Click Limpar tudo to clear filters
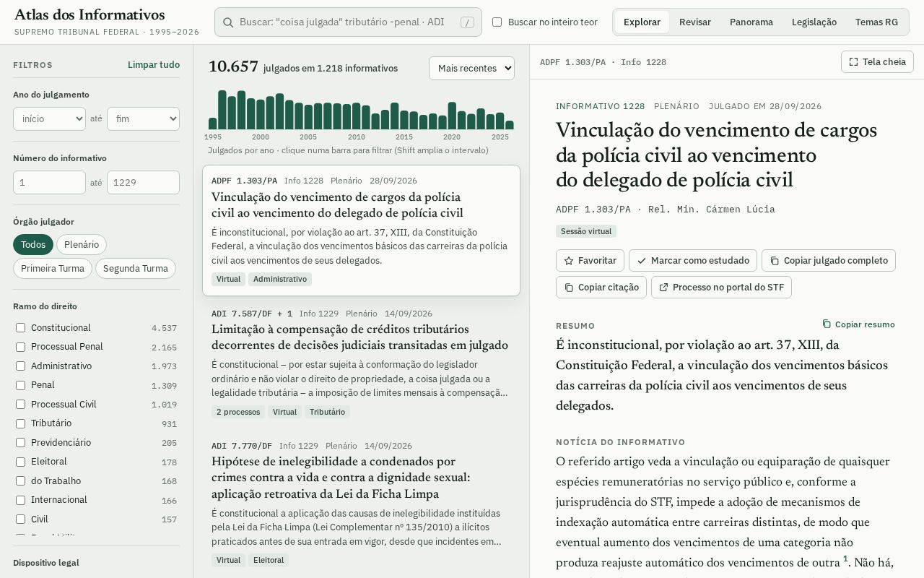Image resolution: width=924 pixels, height=578 pixels. (154, 65)
